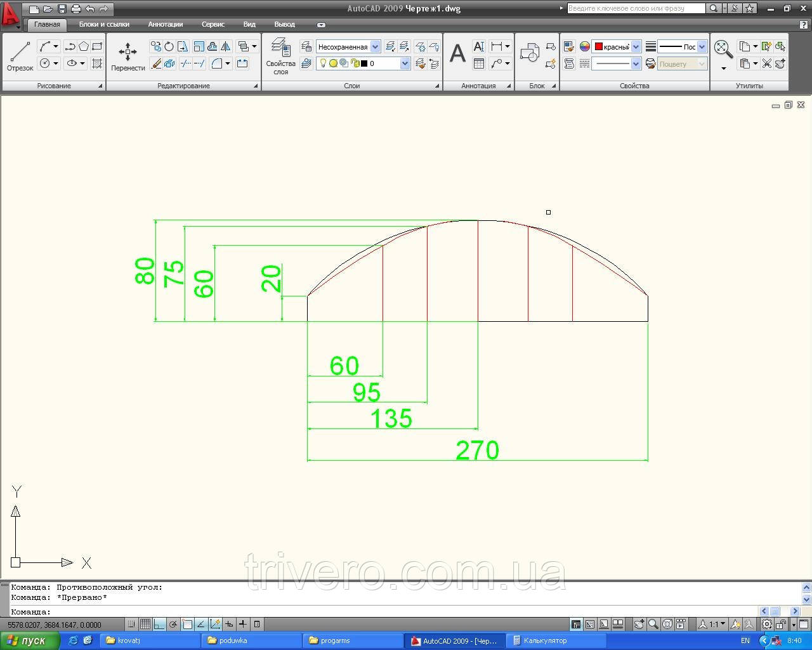Toggle snap mode in status bar
The height and width of the screenshot is (650, 812).
131,625
